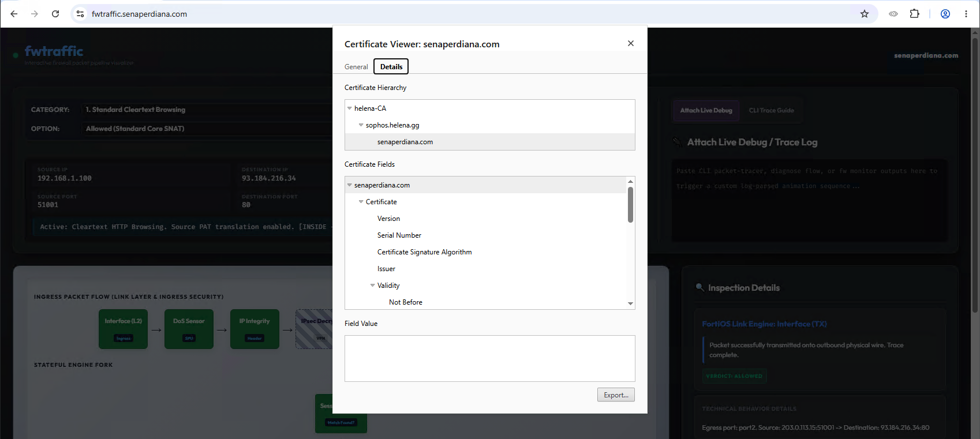Select senaperdiana.com in Certificate Hierarchy
This screenshot has height=439, width=980.
(490, 142)
